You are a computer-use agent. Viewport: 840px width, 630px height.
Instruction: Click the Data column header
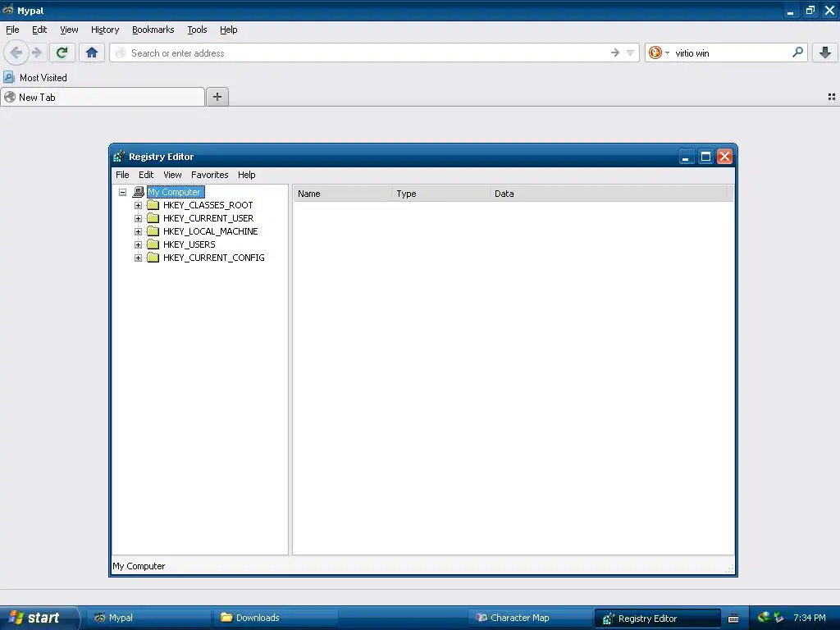pyautogui.click(x=609, y=194)
